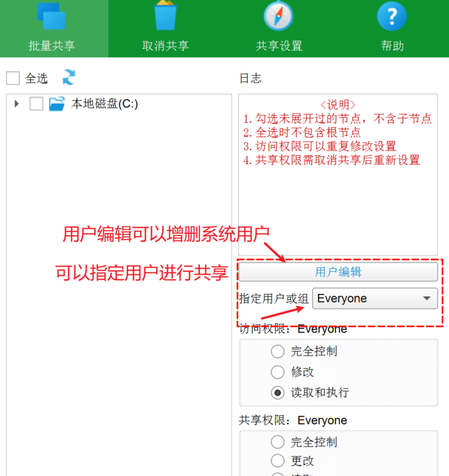Select the 完全控制 access permission radio
449x476 pixels.
pos(277,351)
